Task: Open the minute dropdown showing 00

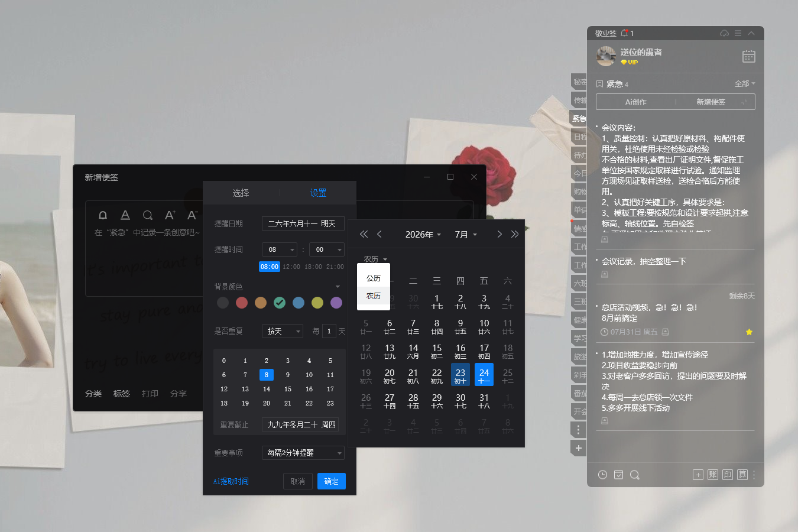Action: click(326, 249)
